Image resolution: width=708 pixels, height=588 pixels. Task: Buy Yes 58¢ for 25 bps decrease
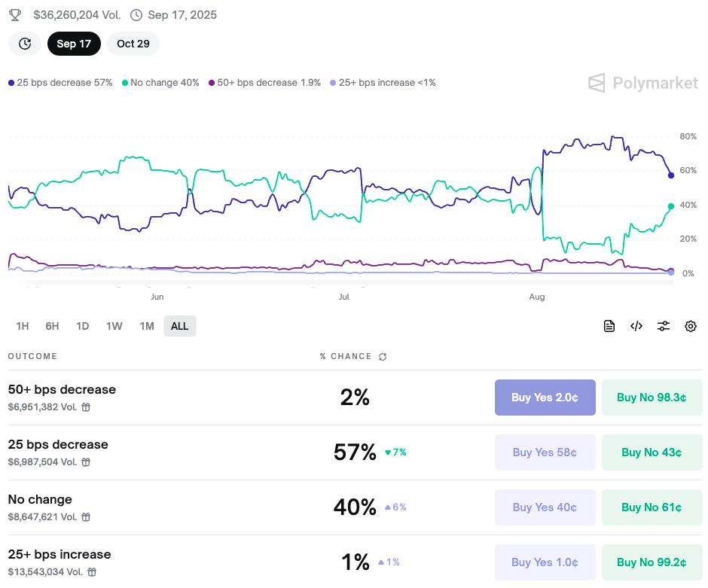tap(545, 452)
